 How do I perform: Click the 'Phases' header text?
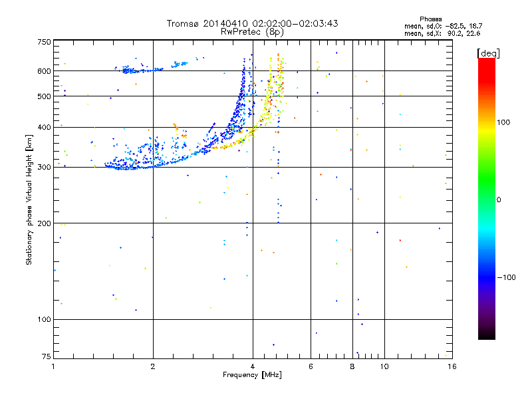tap(430, 19)
